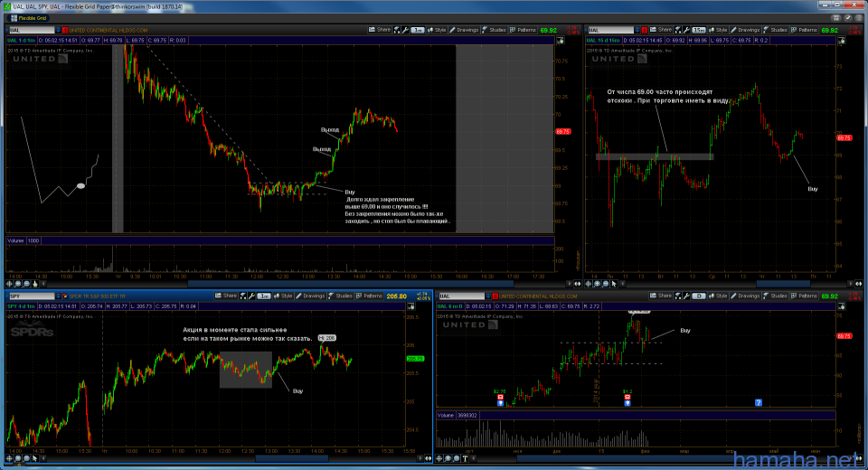868x470 pixels.
Task: Expand SPY symbol dropdown arrow
Action: click(x=58, y=296)
